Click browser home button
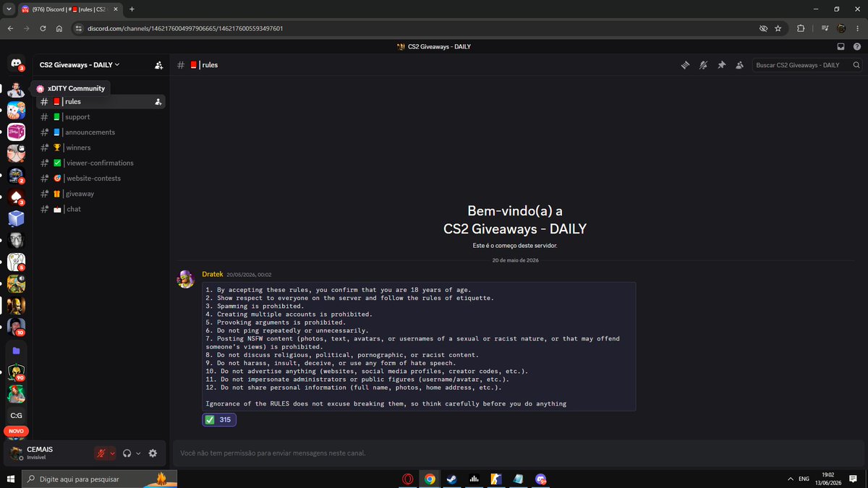868x488 pixels. (x=59, y=28)
